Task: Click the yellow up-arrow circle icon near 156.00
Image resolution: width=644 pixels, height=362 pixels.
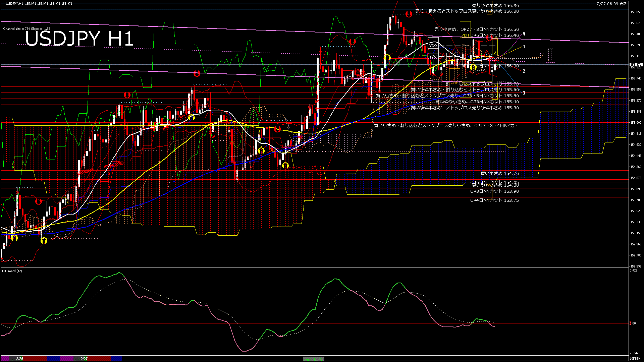Action: point(473,67)
